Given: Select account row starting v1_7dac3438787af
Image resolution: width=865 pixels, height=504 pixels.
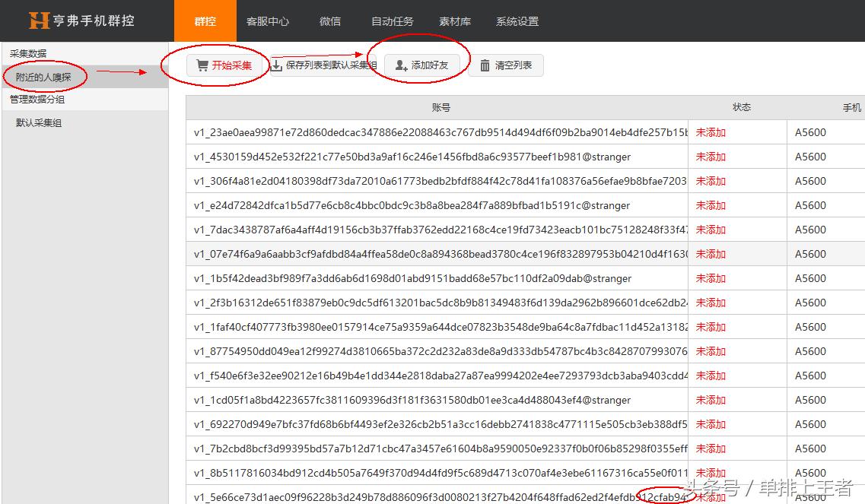Looking at the screenshot, I should 525,230.
